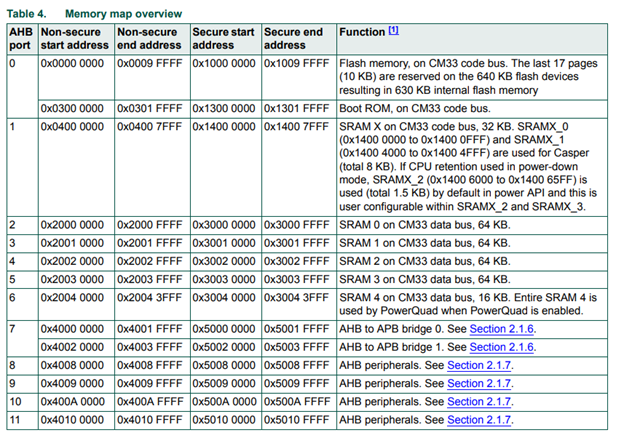Screen dimensions: 624x438
Task: Open footnote [1] link next to Function
Action: click(x=393, y=30)
